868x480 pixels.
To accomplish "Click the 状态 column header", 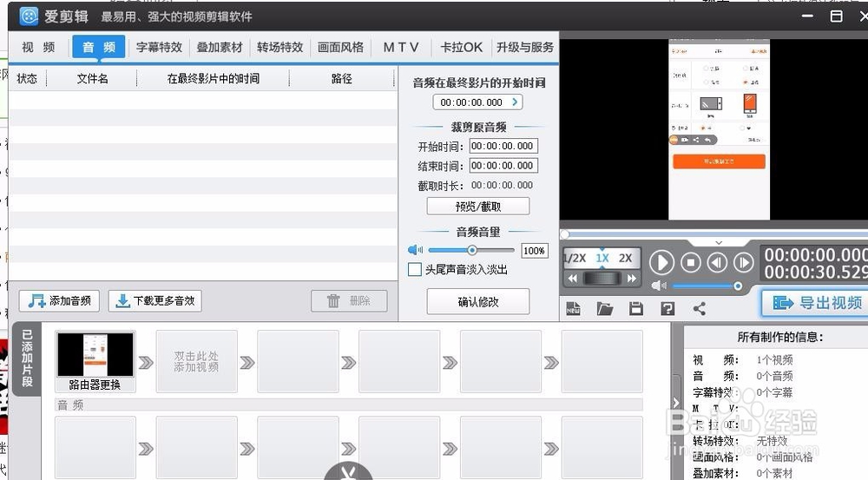I will point(27,79).
